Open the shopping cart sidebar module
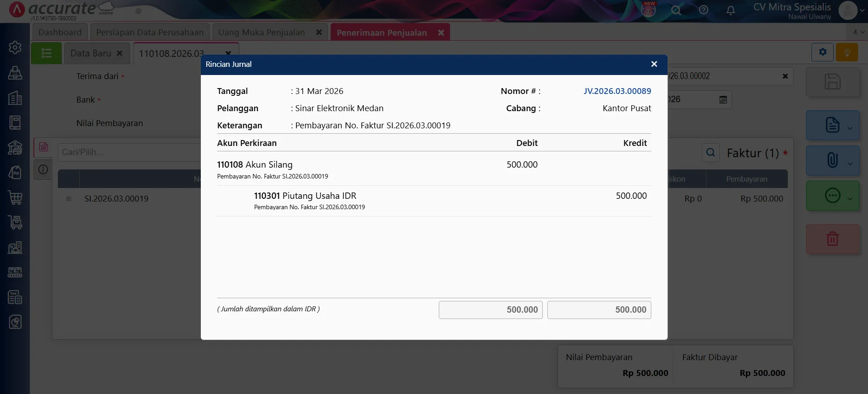The height and width of the screenshot is (394, 868). pyautogui.click(x=15, y=197)
